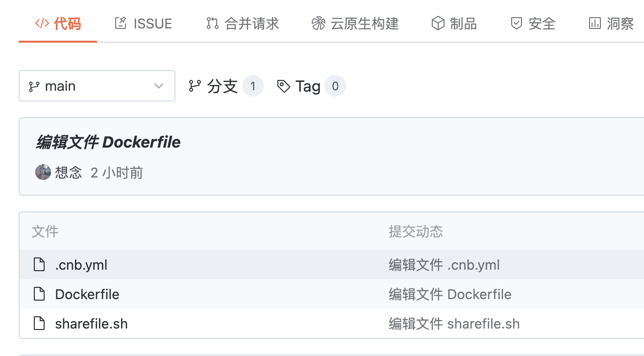Screen dimensions: 644x356
Task: Open latest commit 编辑文件 Dockerfile
Action: click(x=108, y=142)
